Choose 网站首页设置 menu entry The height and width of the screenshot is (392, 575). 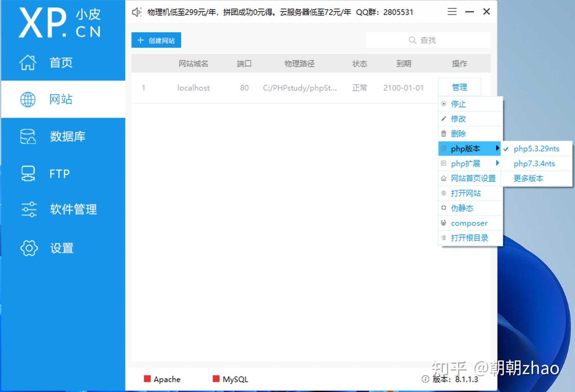pyautogui.click(x=470, y=178)
